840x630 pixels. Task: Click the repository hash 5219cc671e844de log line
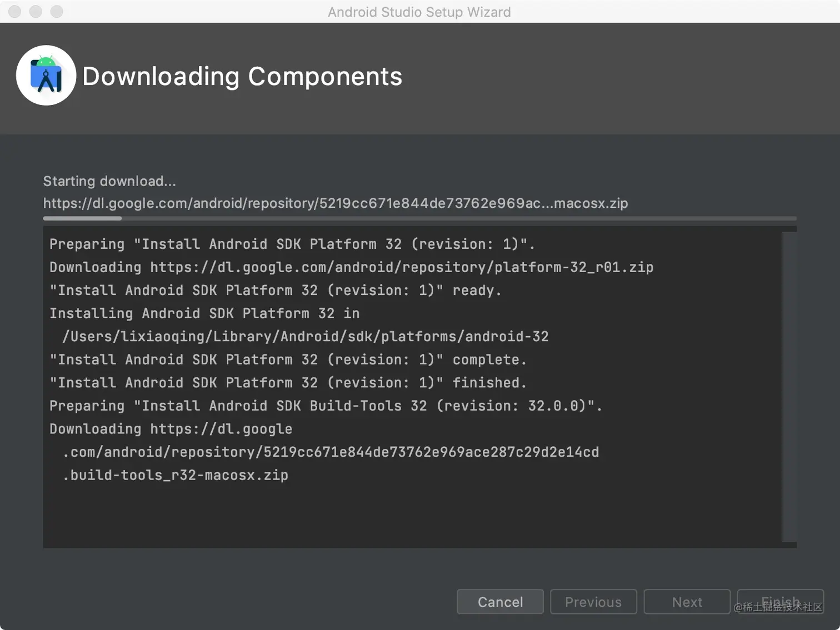tap(331, 452)
